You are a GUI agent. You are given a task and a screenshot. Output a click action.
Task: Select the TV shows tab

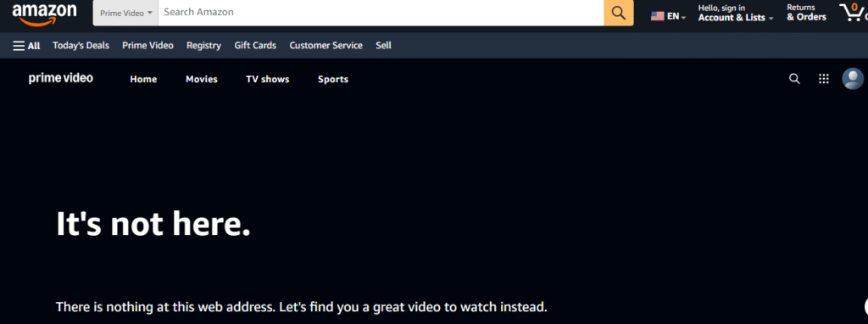tap(267, 79)
